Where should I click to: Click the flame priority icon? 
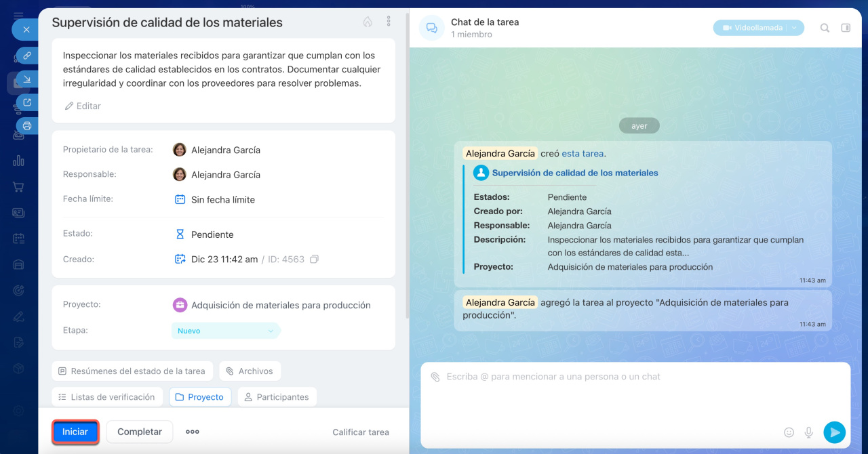(x=368, y=22)
